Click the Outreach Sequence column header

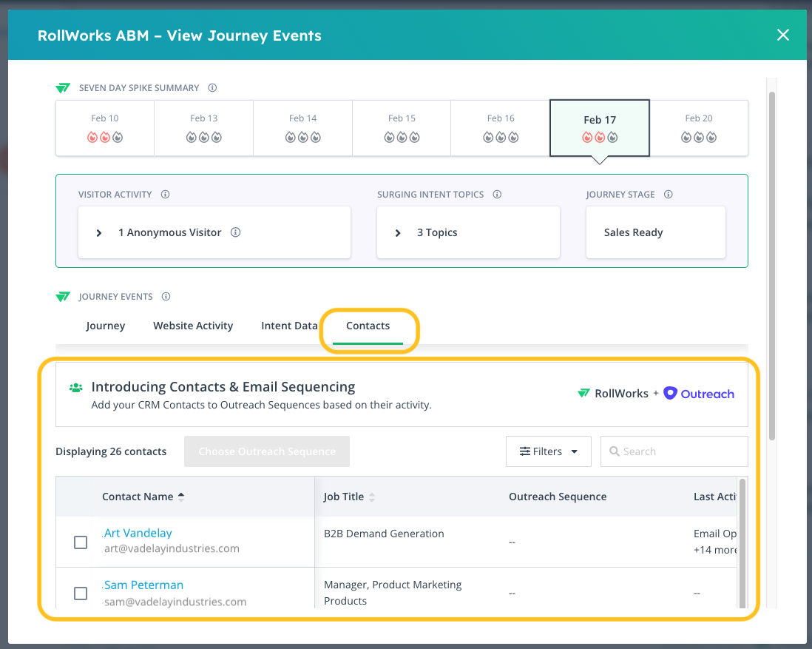[558, 497]
